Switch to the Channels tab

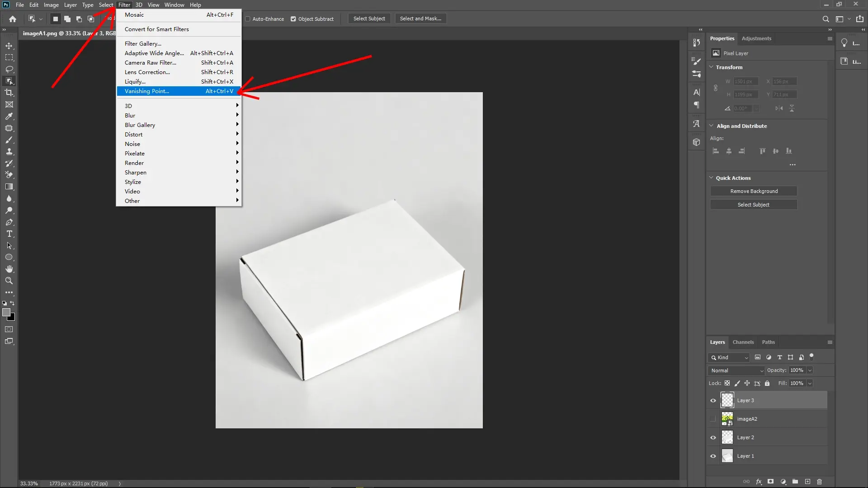click(x=743, y=342)
